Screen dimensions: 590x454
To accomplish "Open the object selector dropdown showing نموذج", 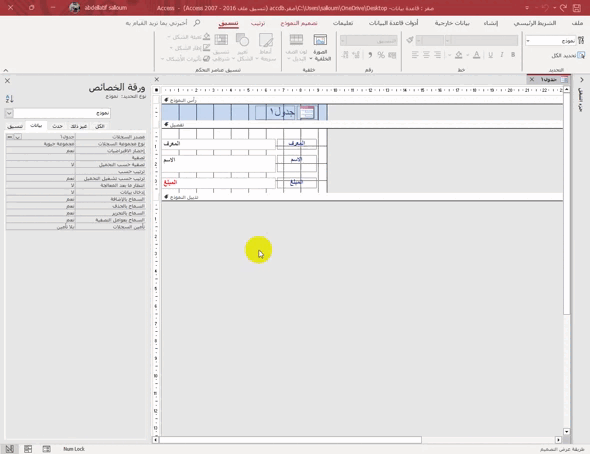I will point(550,41).
